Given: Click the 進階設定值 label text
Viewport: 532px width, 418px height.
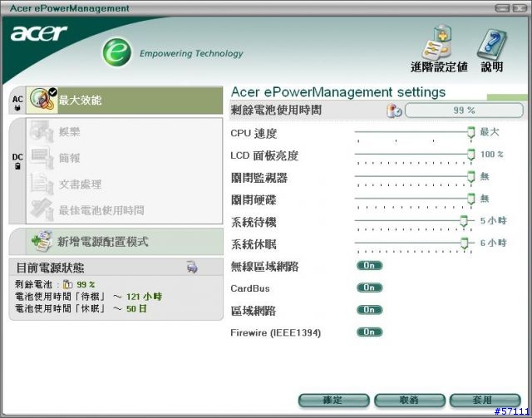Looking at the screenshot, I should [x=440, y=66].
